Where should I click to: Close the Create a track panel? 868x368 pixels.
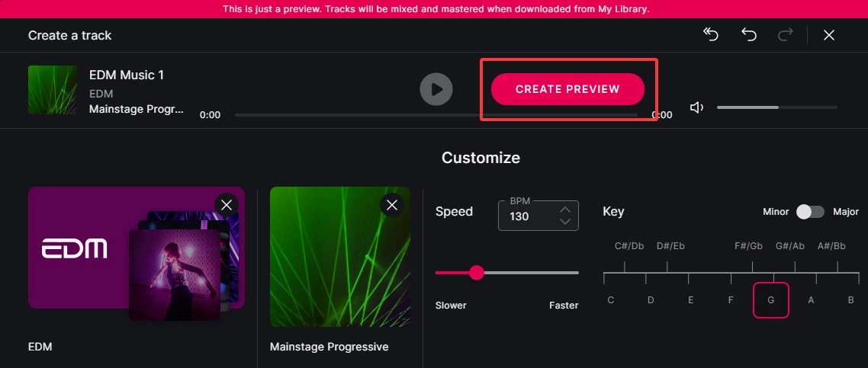point(828,35)
